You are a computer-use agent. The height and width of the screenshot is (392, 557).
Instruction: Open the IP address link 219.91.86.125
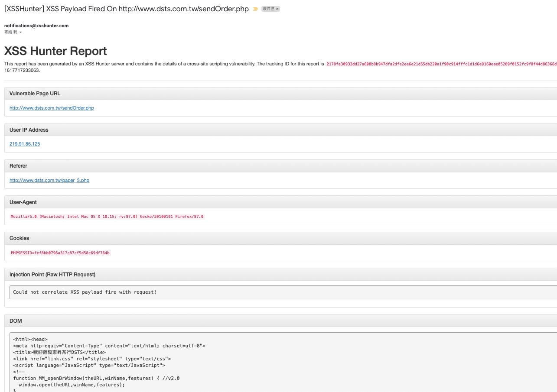click(x=25, y=144)
